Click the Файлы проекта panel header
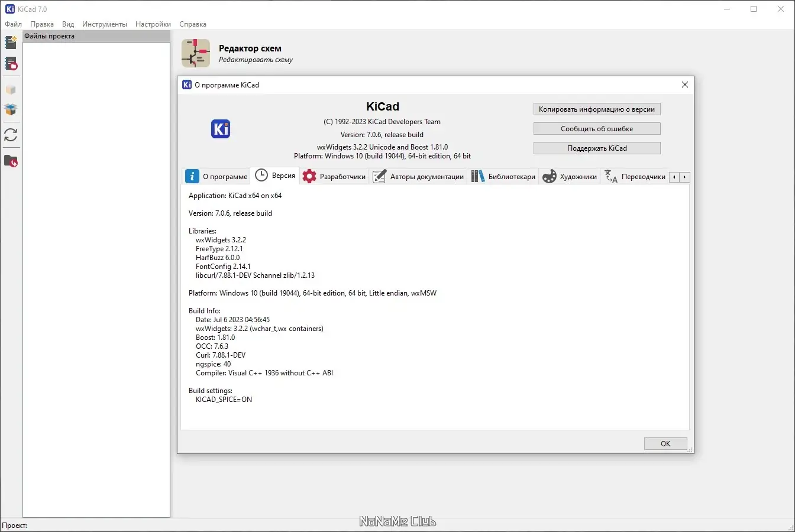Screen dimensions: 795x532 [x=96, y=36]
